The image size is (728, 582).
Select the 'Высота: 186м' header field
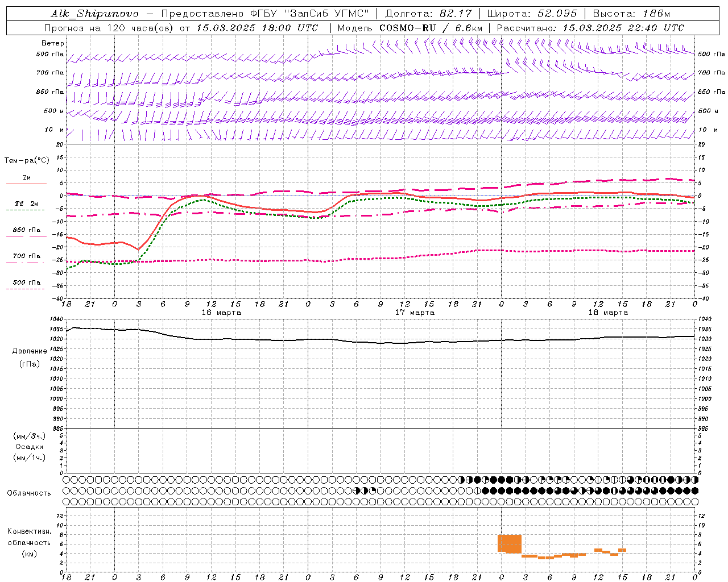tap(631, 14)
